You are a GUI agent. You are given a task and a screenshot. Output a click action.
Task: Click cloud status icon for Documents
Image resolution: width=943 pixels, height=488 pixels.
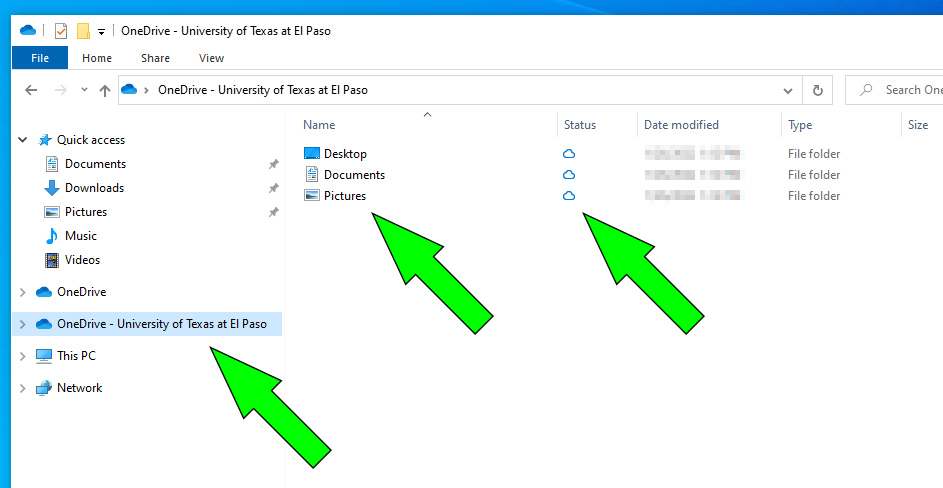point(568,175)
